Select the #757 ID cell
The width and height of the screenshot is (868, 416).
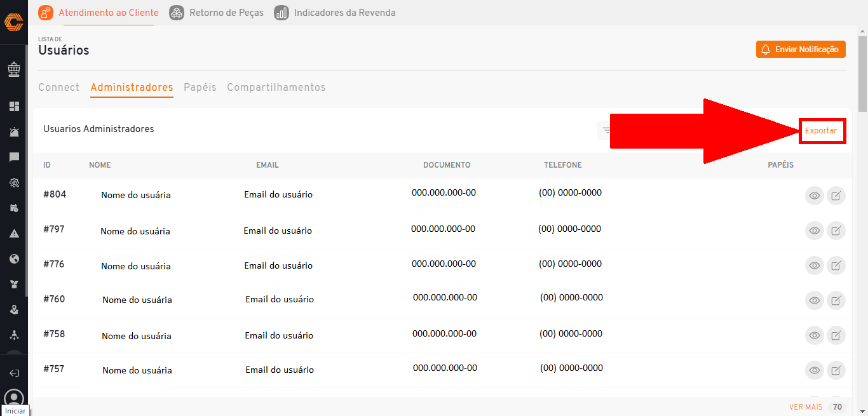tap(54, 369)
